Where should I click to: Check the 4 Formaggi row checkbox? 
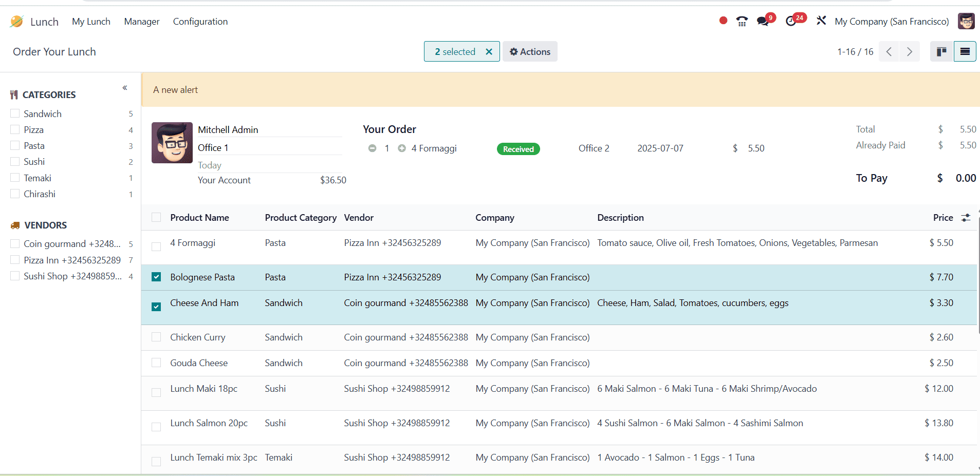pos(156,247)
